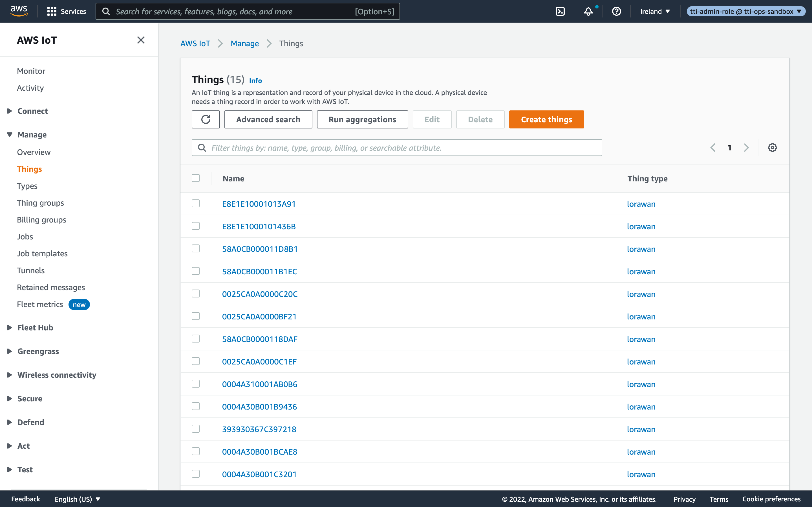Open the Ireland region dropdown
The width and height of the screenshot is (812, 507).
655,11
